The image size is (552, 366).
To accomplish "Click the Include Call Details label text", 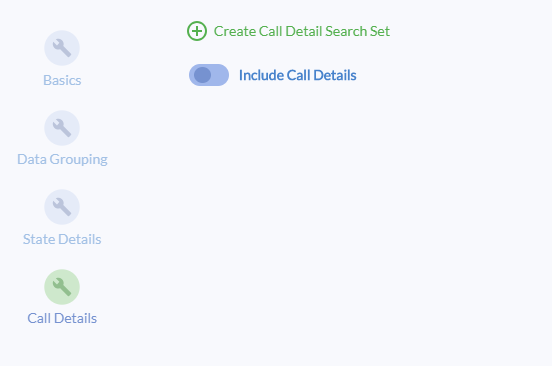I will click(x=297, y=75).
